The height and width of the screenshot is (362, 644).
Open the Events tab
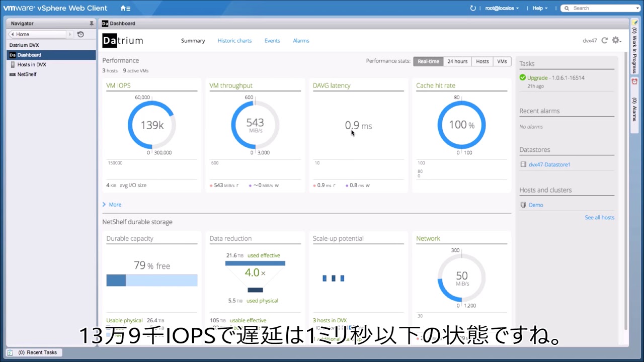[x=272, y=41]
